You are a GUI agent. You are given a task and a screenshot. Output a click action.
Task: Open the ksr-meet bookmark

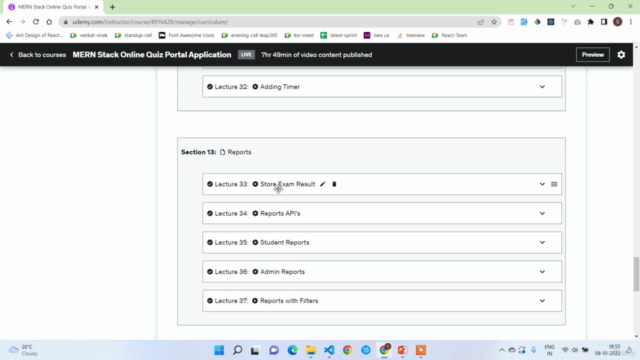[299, 36]
